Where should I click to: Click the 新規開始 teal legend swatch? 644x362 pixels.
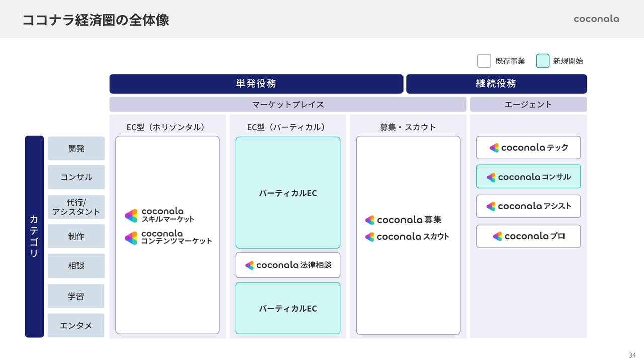[x=543, y=61]
